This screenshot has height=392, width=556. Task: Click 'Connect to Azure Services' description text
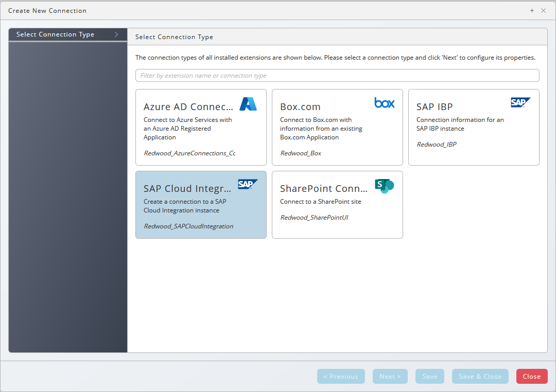[187, 129]
